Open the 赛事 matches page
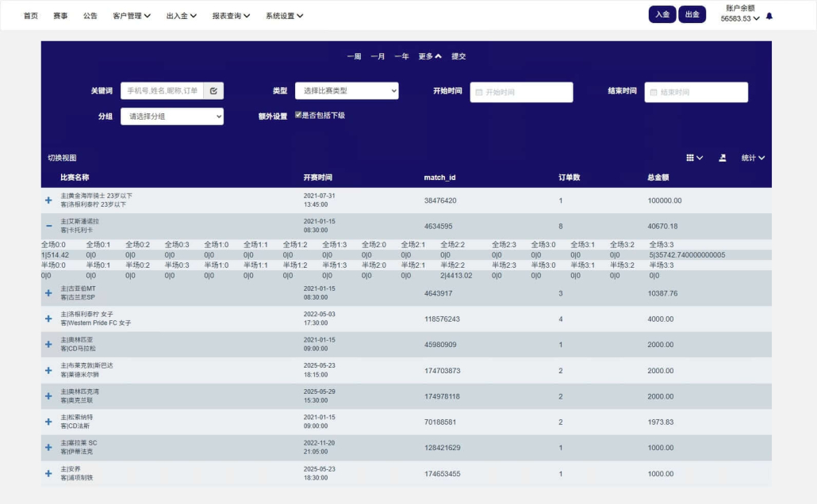 coord(60,16)
